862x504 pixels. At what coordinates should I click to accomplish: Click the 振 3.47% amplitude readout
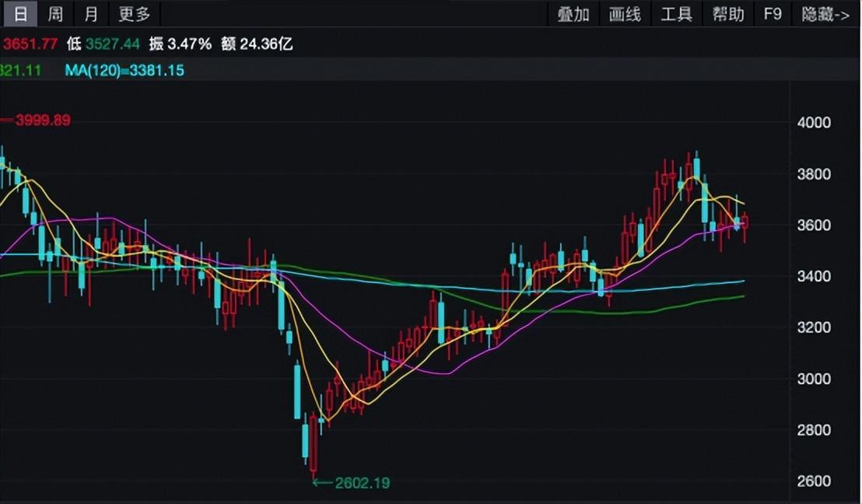(181, 44)
